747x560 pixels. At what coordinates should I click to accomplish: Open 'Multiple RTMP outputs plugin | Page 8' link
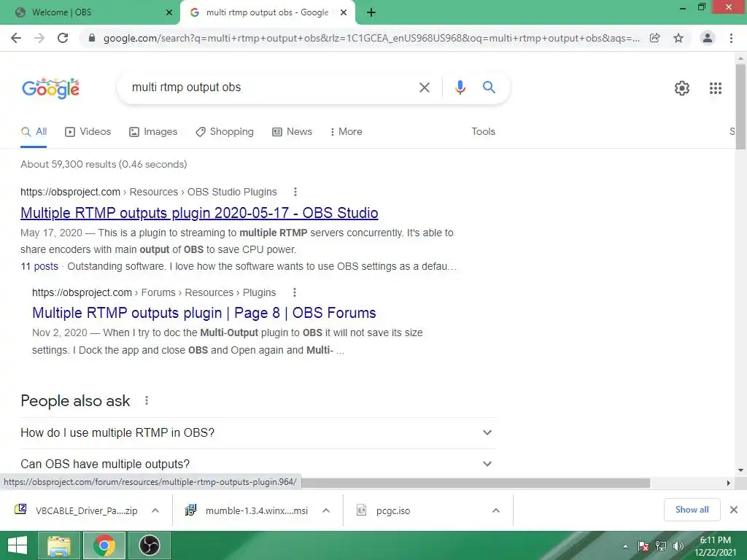(x=204, y=313)
